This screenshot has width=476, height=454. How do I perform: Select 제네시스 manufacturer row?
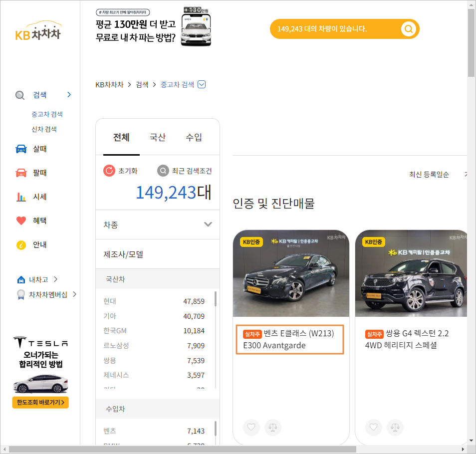(154, 375)
